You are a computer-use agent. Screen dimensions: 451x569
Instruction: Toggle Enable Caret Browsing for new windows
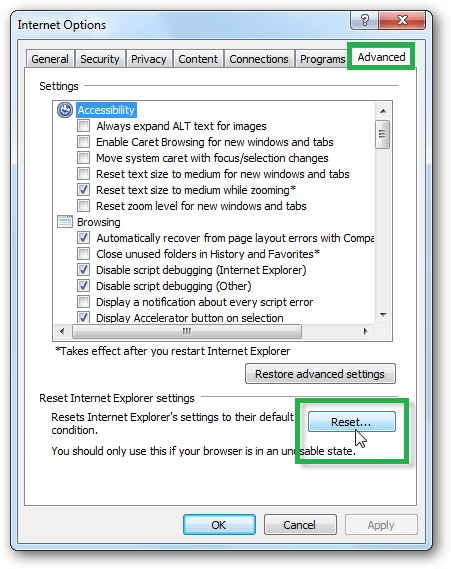tap(83, 142)
